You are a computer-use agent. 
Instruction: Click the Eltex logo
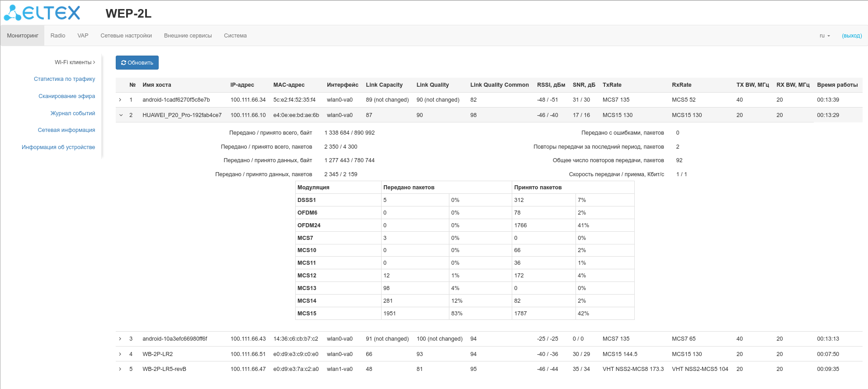(42, 13)
